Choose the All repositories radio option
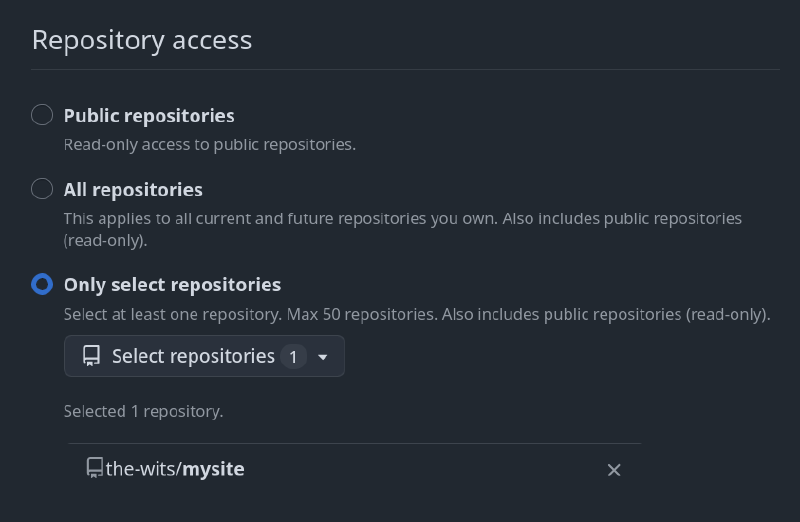 (42, 189)
